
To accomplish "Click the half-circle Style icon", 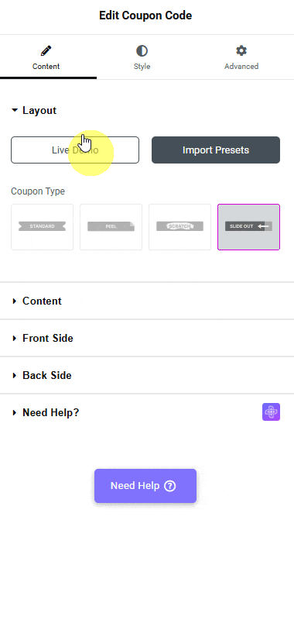I will 142,51.
